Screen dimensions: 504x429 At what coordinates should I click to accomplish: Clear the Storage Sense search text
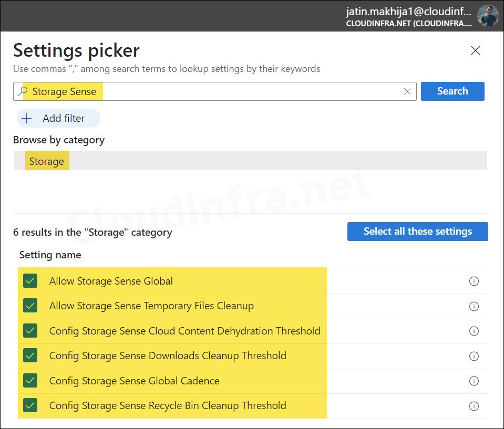pyautogui.click(x=407, y=91)
